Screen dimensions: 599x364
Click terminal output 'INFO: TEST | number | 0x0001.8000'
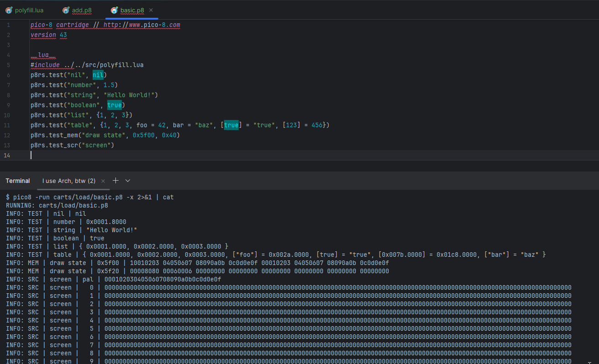(66, 222)
